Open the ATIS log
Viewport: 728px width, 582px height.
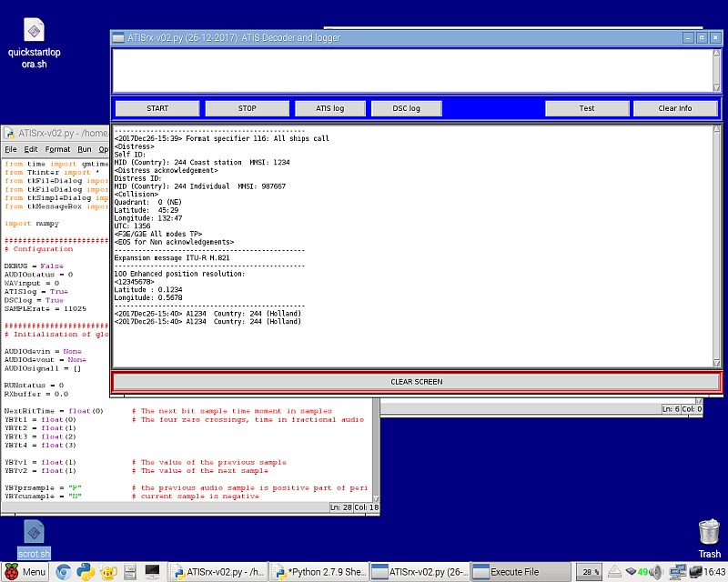click(329, 108)
